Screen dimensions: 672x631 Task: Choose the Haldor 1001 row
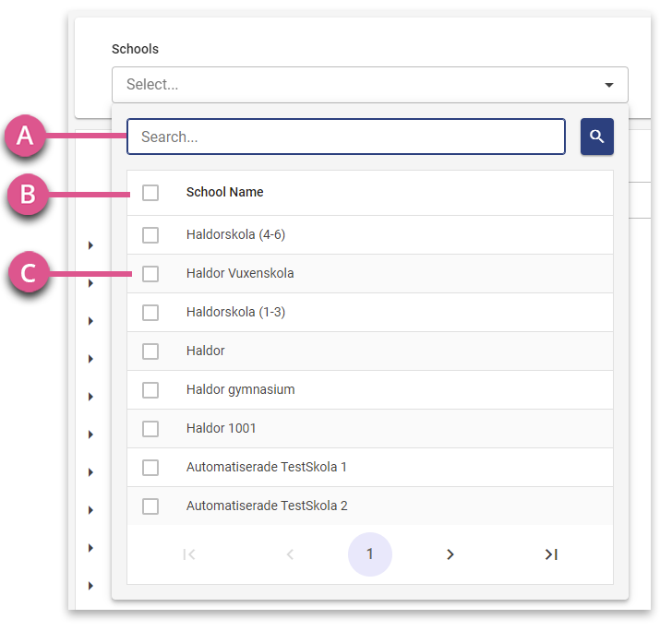pos(370,429)
